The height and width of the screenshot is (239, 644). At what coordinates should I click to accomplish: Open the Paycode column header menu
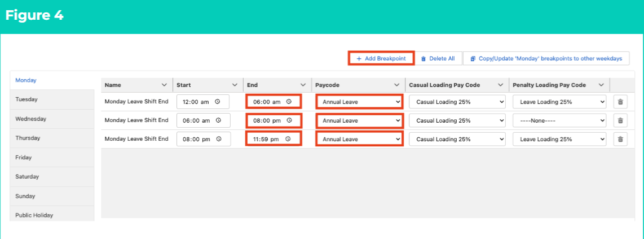click(397, 85)
